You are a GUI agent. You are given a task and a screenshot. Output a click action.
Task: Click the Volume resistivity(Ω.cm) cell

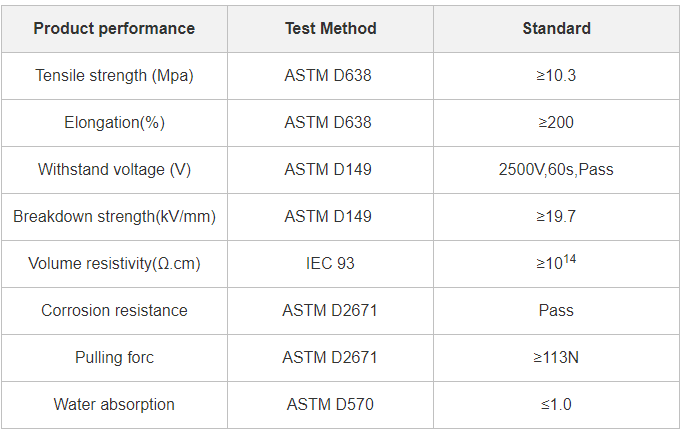(114, 264)
